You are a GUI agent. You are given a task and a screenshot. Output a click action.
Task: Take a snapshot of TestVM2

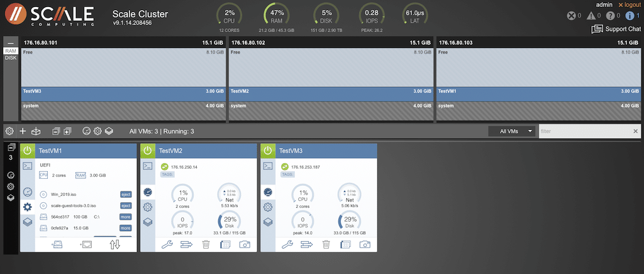(x=245, y=245)
